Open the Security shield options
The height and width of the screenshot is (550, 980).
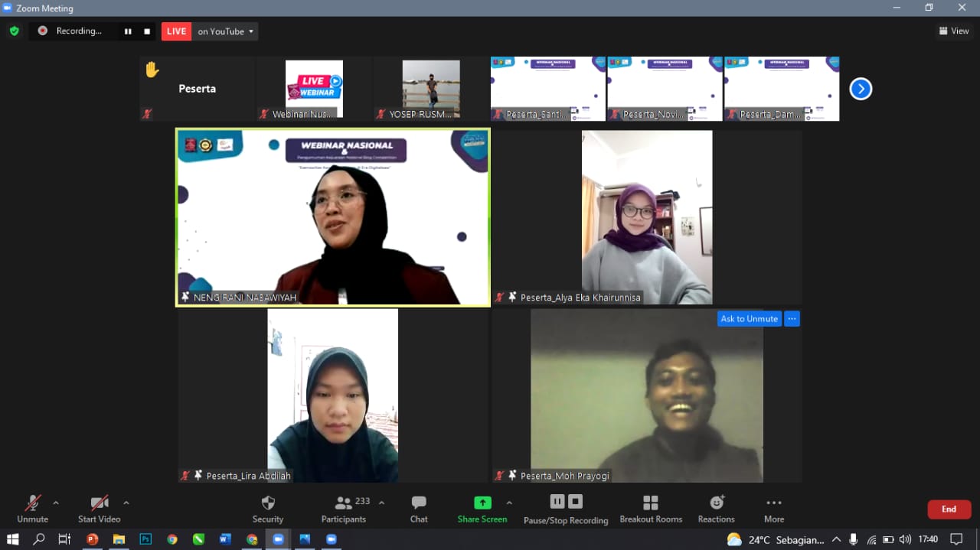coord(268,509)
